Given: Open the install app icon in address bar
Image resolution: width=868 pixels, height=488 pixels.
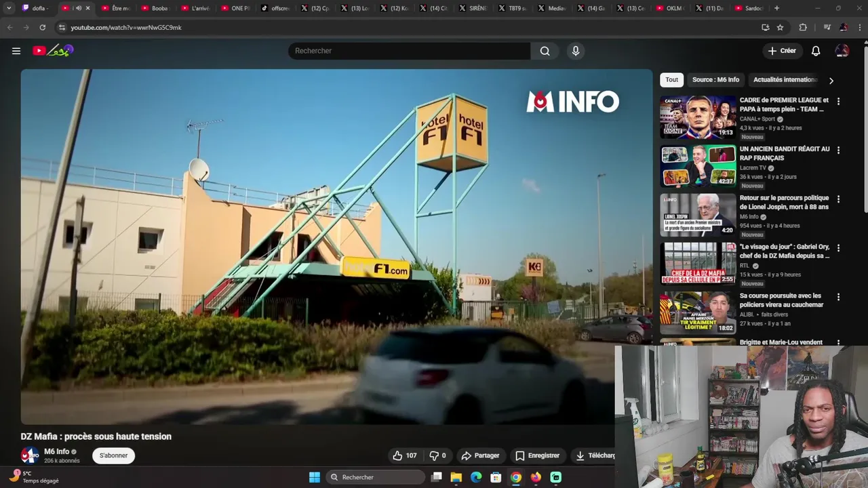Looking at the screenshot, I should 766,28.
